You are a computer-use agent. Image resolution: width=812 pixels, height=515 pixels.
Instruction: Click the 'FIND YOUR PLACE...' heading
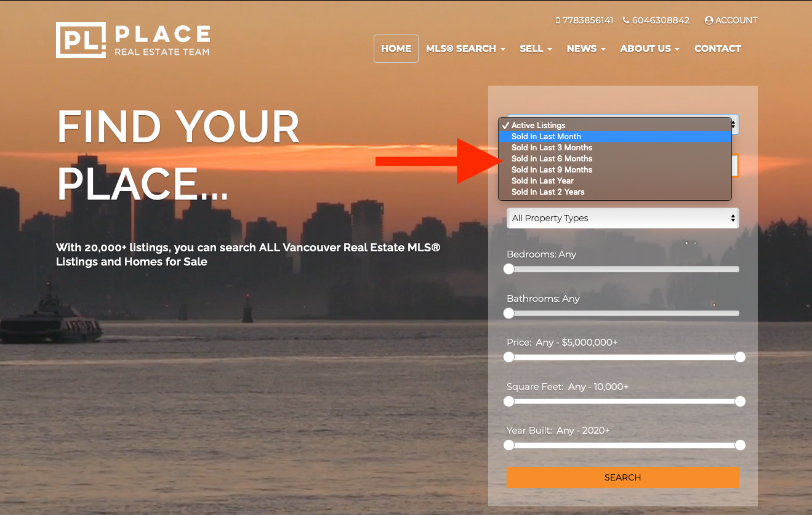point(179,156)
